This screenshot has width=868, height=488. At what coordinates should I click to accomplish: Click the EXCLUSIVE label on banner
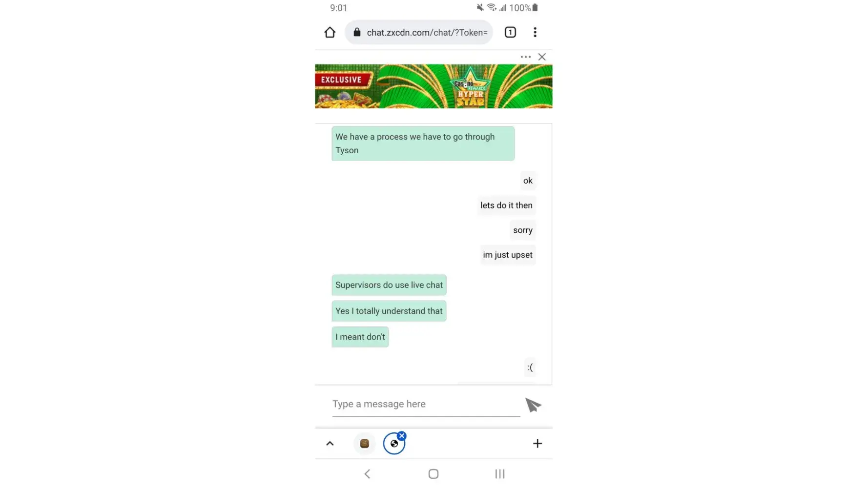(342, 80)
